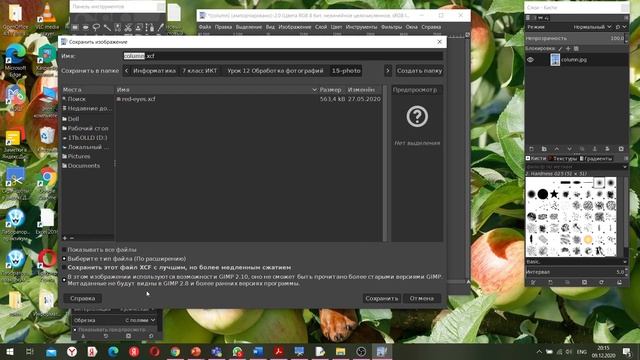
Task: Select the star brush in Brushes grid
Action: [x=554, y=194]
